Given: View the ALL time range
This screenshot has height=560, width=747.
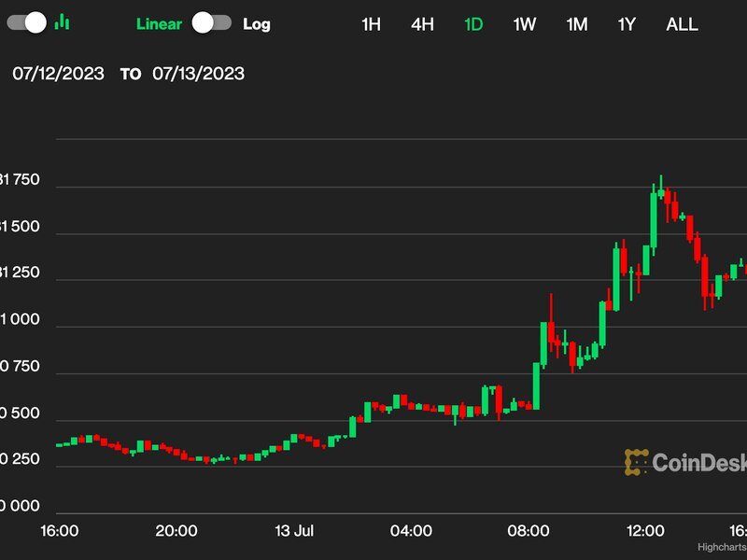Looking at the screenshot, I should click(x=682, y=24).
